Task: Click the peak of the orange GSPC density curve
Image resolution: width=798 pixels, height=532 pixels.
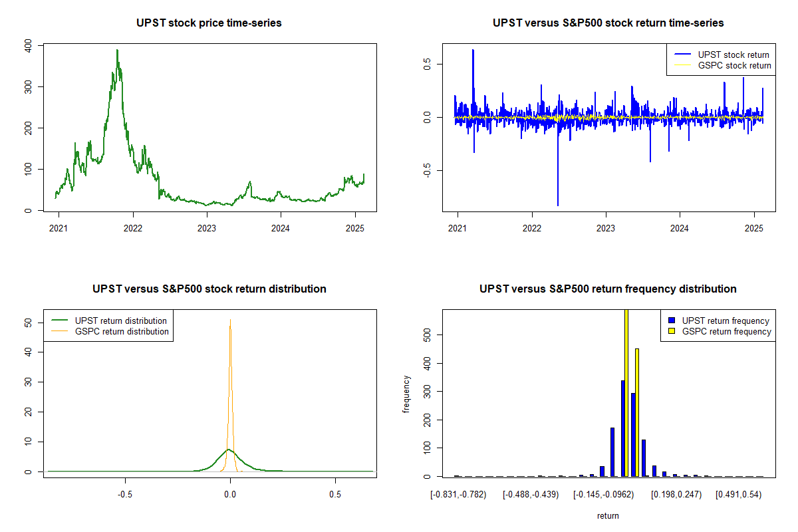Action: pyautogui.click(x=230, y=321)
